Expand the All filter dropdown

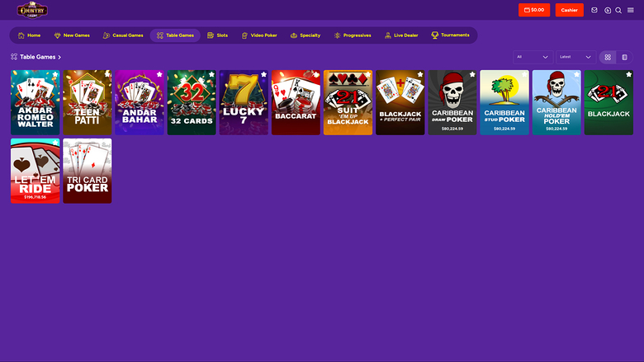coord(532,57)
